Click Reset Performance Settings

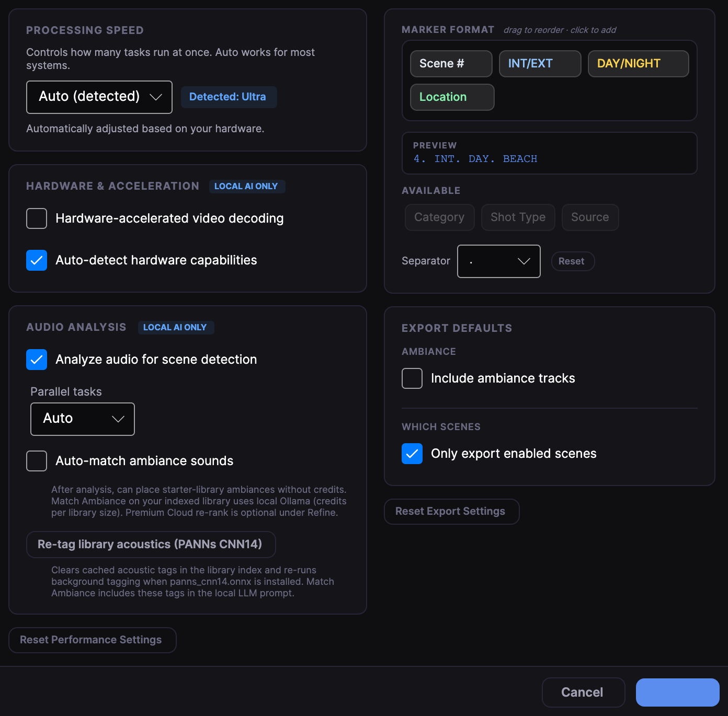coord(93,640)
